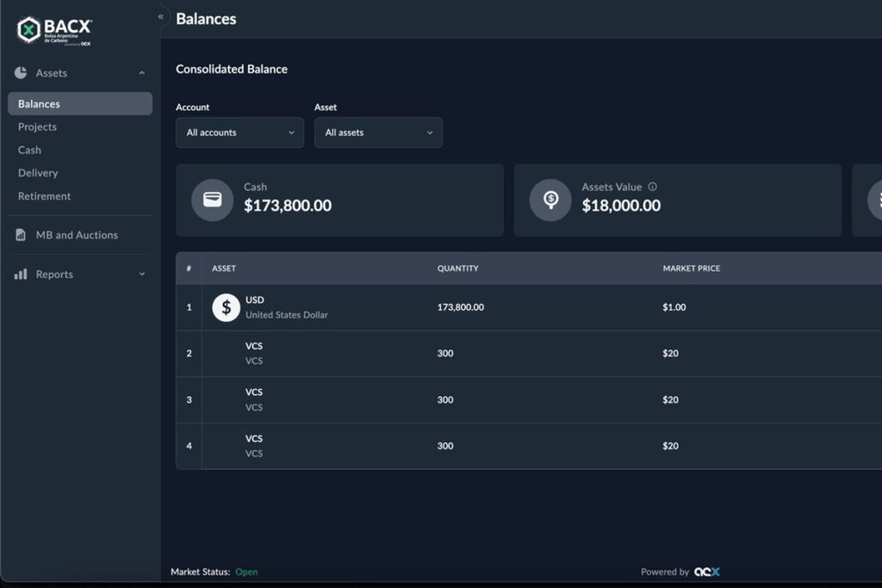The image size is (882, 588).
Task: Click the Assets pie chart icon
Action: [x=21, y=73]
